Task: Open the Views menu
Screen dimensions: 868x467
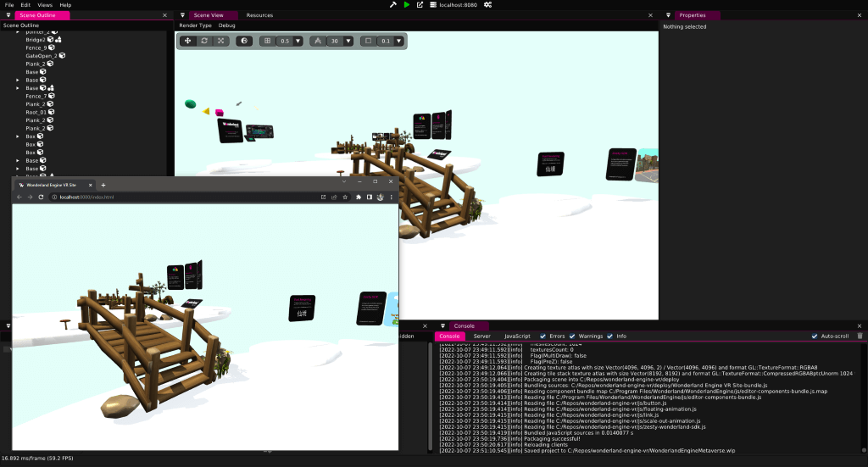Action: [x=45, y=5]
